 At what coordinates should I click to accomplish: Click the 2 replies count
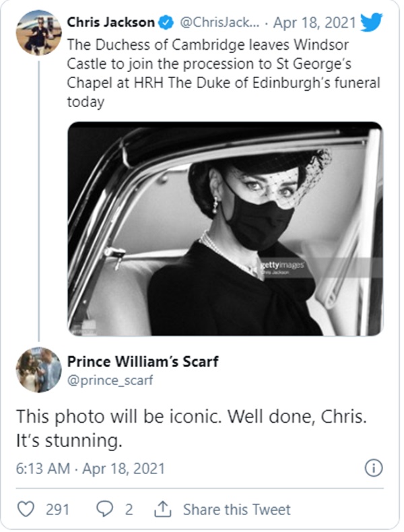point(129,509)
